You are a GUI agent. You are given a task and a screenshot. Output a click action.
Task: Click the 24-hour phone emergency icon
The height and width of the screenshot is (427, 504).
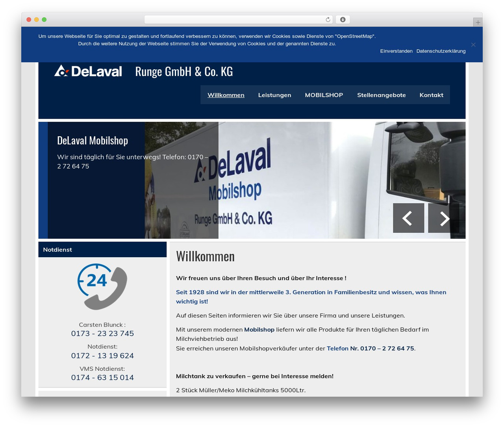(x=102, y=286)
